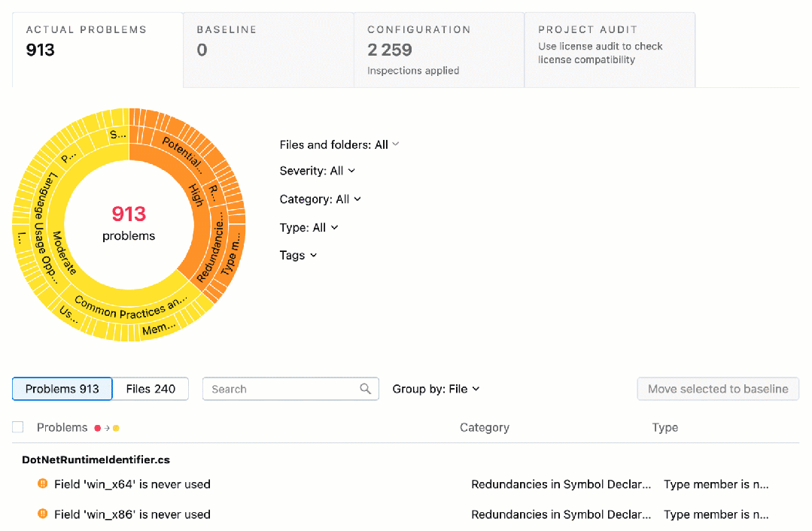The width and height of the screenshot is (812, 531).
Task: Click the severity icon beside Field 'win_x86'
Action: point(42,514)
